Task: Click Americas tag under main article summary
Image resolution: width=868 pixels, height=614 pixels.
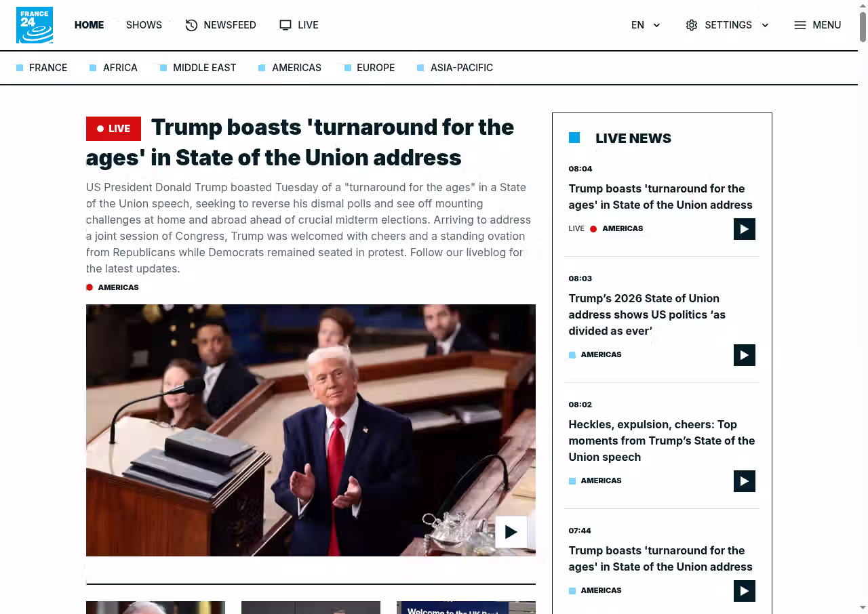Action: coord(118,287)
